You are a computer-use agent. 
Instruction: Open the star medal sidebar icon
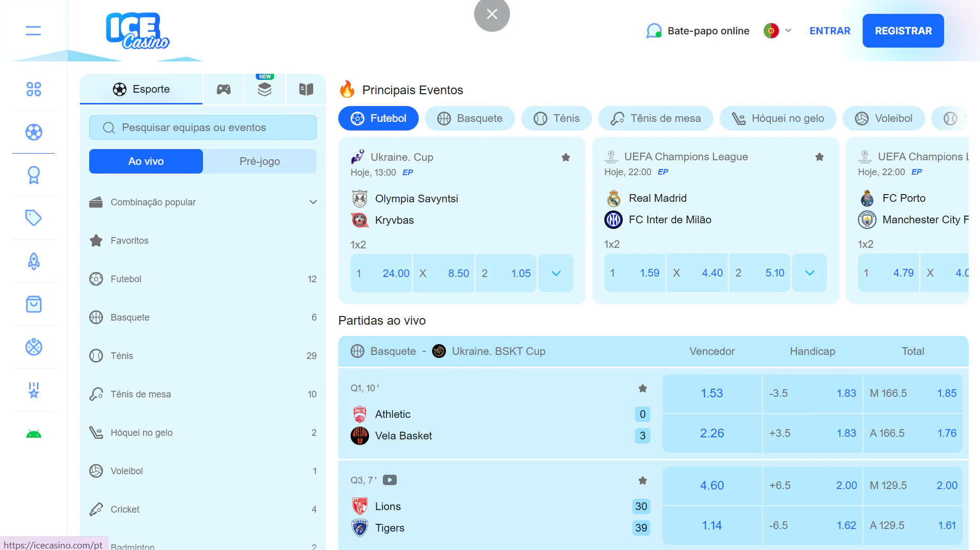tap(34, 390)
